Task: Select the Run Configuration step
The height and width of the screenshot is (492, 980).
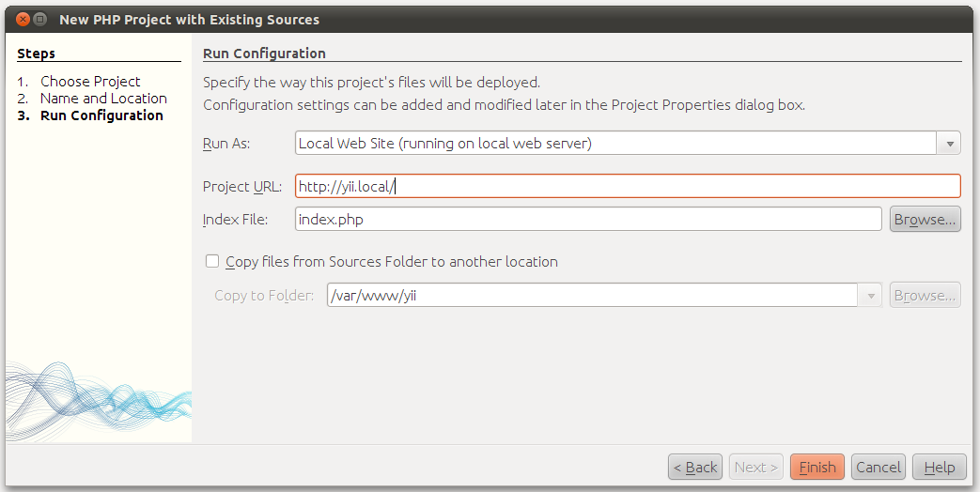Action: [x=101, y=115]
